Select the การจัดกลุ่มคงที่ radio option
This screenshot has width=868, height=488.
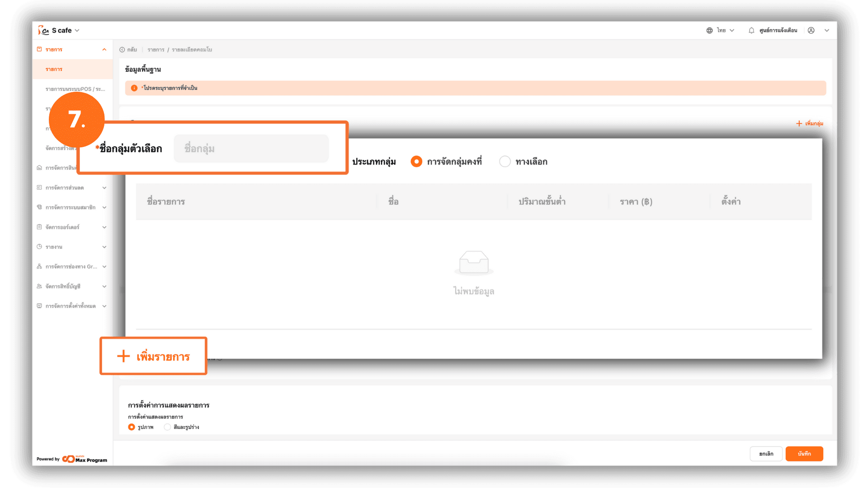click(416, 161)
